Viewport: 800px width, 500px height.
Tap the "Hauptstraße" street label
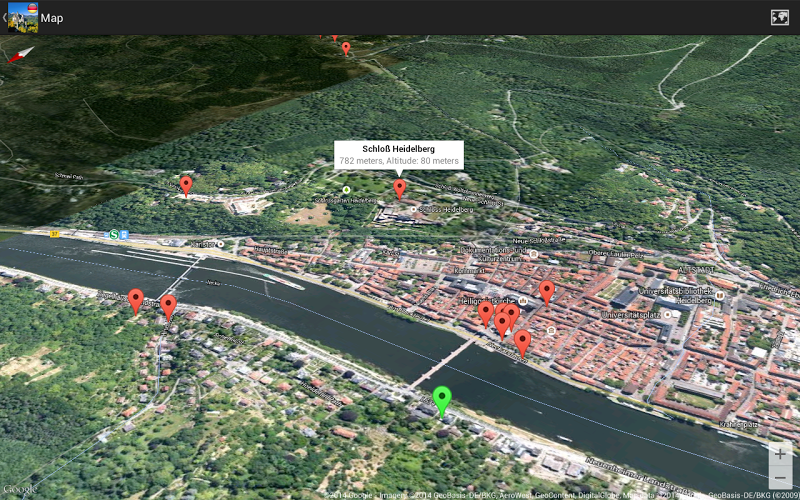coord(271,251)
